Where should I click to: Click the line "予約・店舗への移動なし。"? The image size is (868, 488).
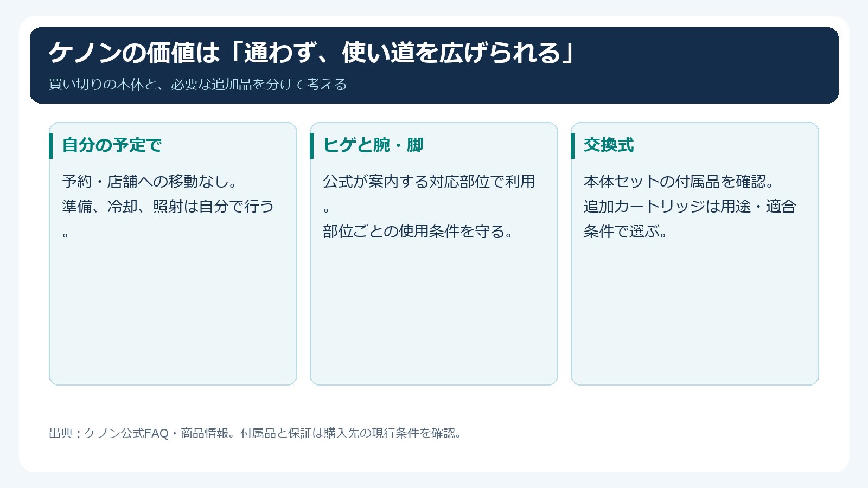click(150, 182)
